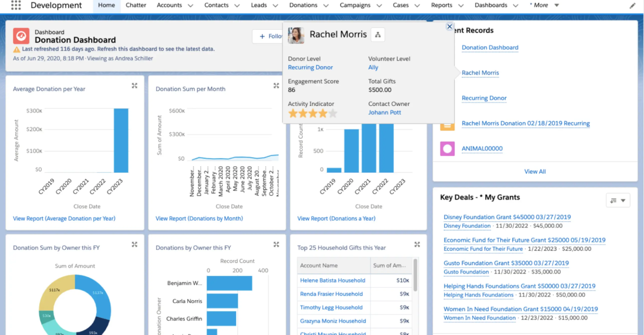644x335 pixels.
Task: Open the Campaigns tab
Action: click(355, 5)
